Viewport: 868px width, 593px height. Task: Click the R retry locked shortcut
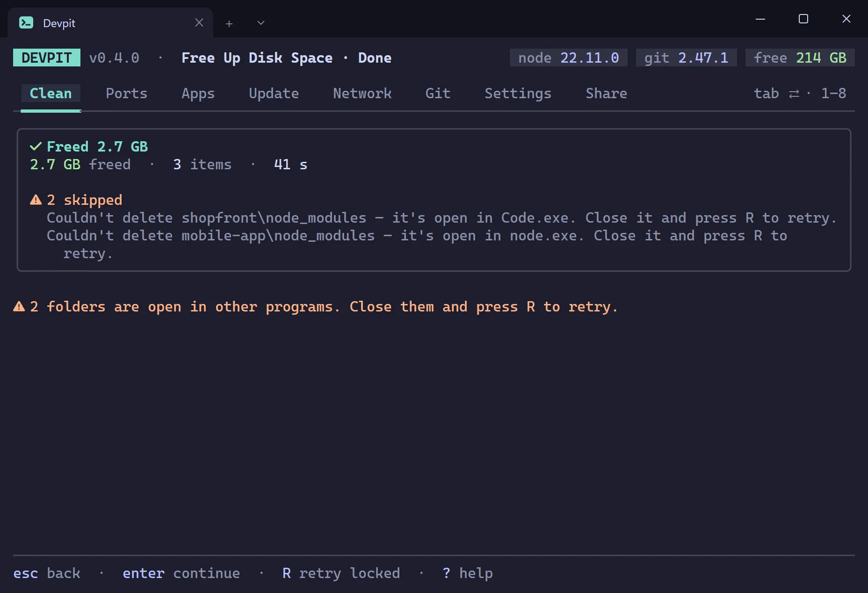tap(341, 573)
